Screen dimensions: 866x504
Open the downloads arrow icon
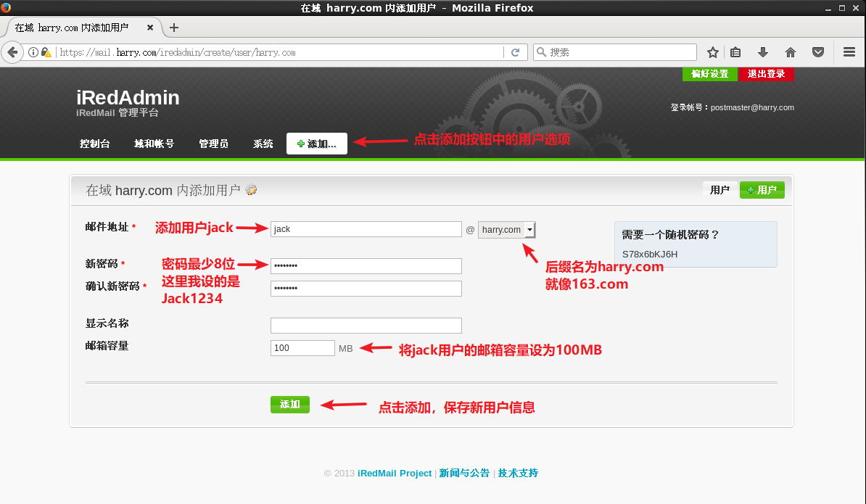(763, 52)
